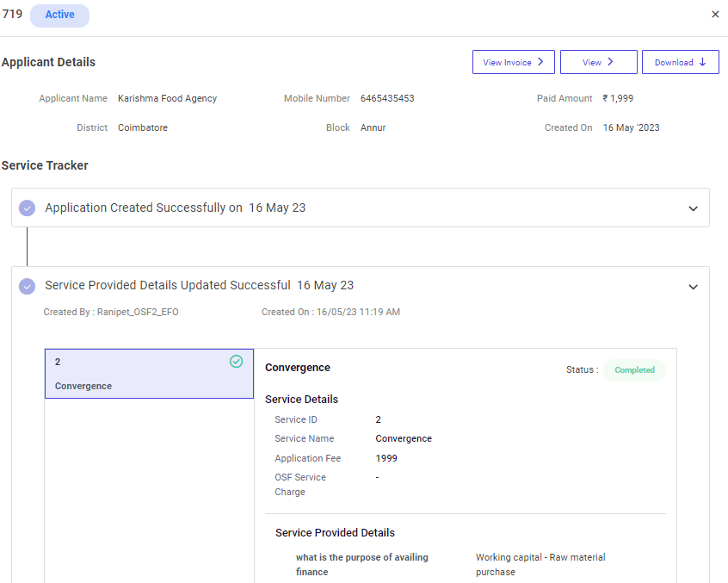Image resolution: width=728 pixels, height=583 pixels.
Task: Click the Active status badge
Action: (59, 15)
